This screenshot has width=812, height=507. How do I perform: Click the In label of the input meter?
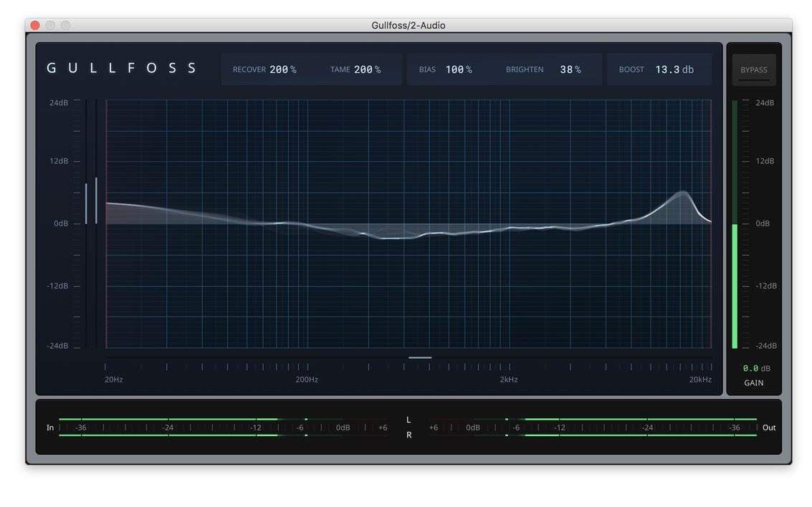coord(50,428)
